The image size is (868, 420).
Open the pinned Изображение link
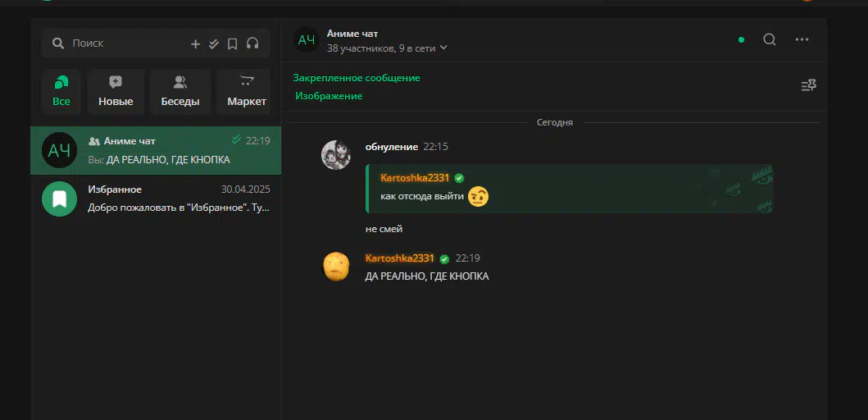tap(329, 96)
